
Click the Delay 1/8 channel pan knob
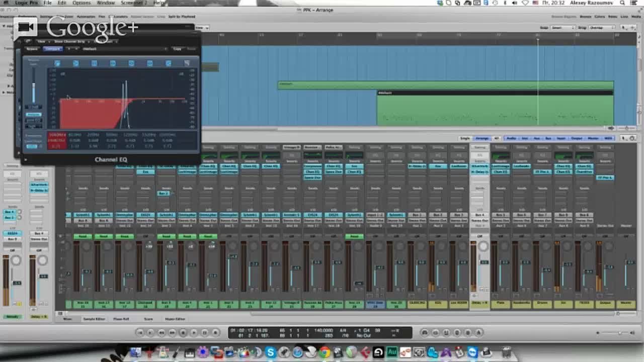tap(483, 246)
